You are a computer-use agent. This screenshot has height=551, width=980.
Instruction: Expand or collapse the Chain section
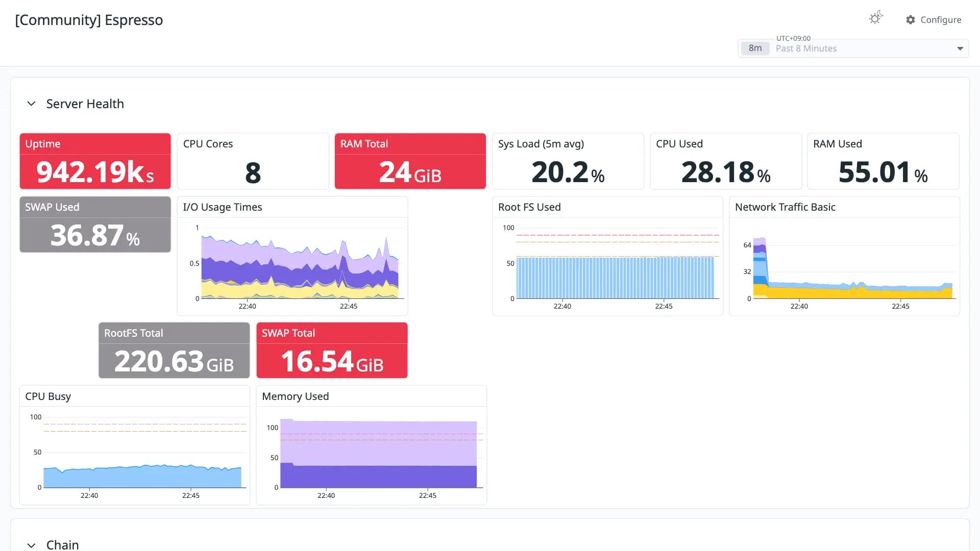pos(31,545)
